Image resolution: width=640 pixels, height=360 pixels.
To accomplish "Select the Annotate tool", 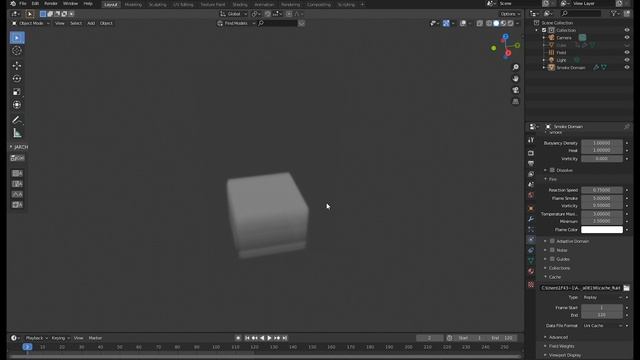I will pos(17,120).
